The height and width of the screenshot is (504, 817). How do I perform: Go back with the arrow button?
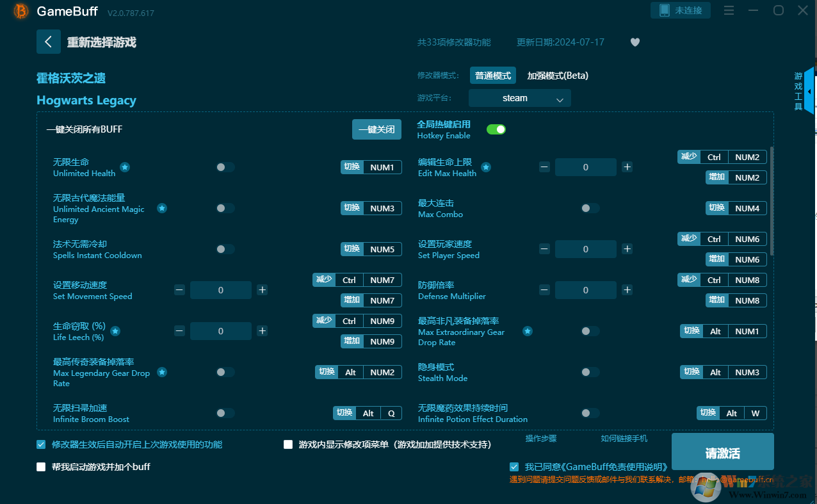(x=49, y=42)
